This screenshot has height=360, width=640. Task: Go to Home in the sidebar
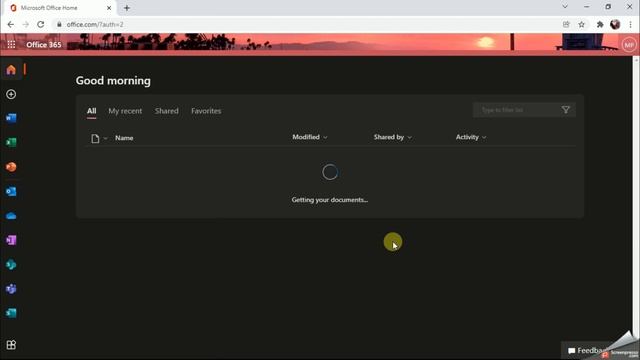point(11,70)
